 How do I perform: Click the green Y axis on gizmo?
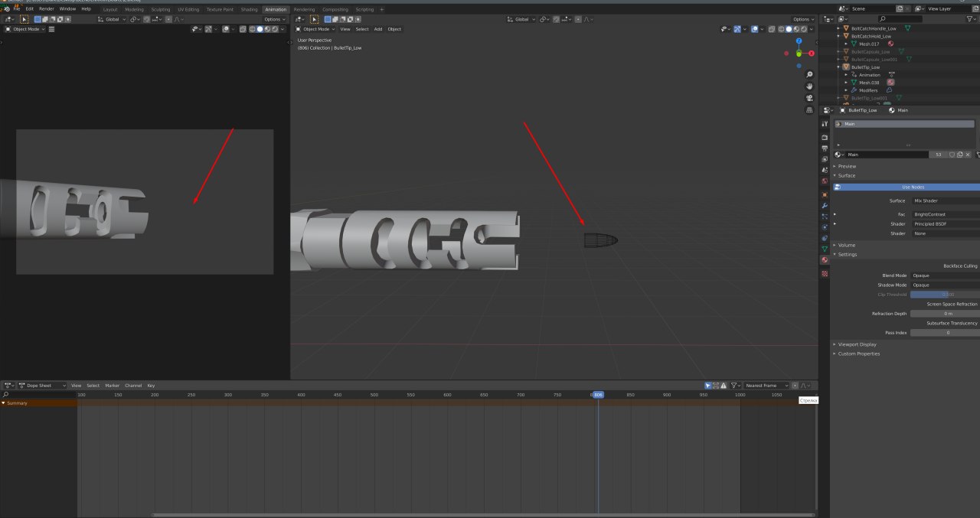(x=799, y=54)
